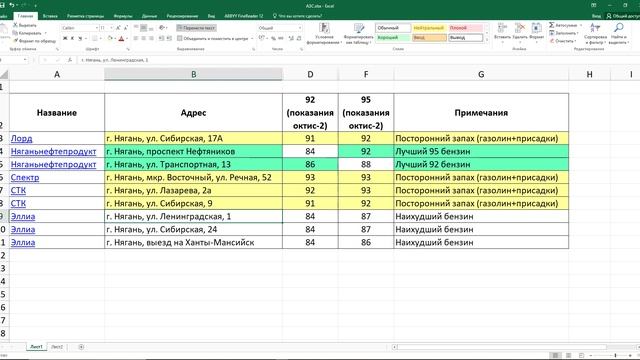Screen dimensions: 640x360
Task: Click the zoom slider in status bar
Action: (616, 355)
